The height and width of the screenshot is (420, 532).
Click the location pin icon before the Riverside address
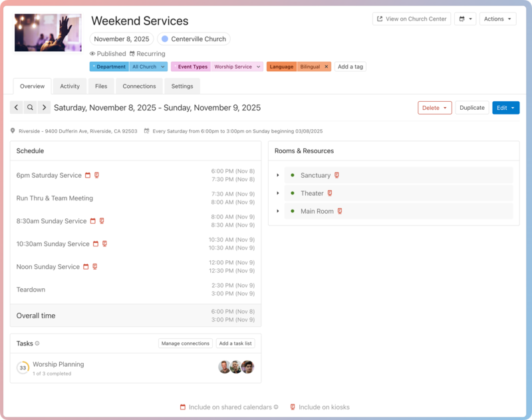[x=13, y=131]
